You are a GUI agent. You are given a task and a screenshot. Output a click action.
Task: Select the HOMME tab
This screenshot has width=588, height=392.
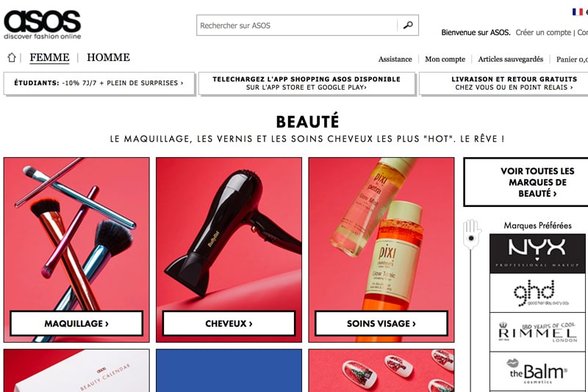point(108,57)
